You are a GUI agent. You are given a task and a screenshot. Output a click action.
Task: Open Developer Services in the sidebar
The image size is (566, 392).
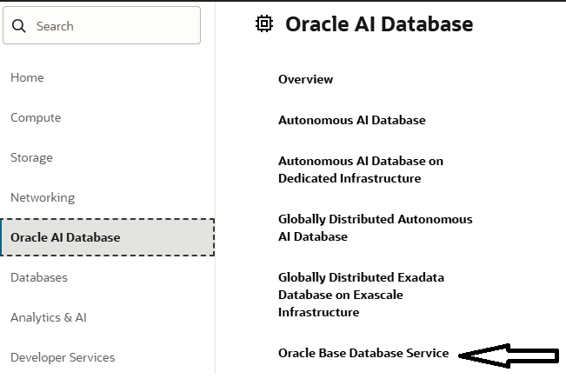click(x=63, y=357)
